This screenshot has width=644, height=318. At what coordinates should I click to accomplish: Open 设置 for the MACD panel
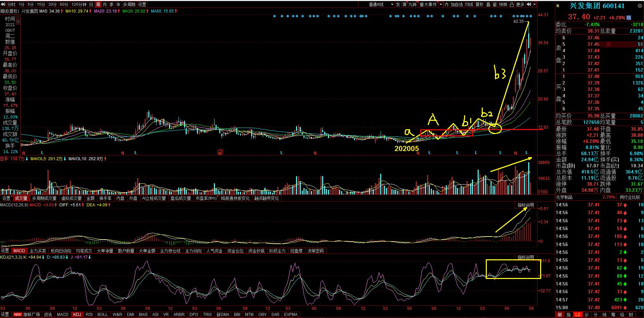coord(5,251)
